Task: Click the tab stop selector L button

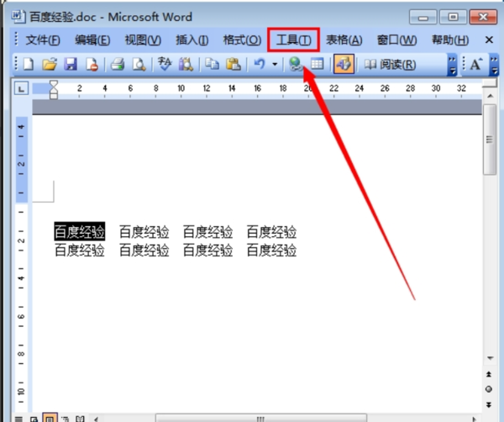Action: click(22, 88)
